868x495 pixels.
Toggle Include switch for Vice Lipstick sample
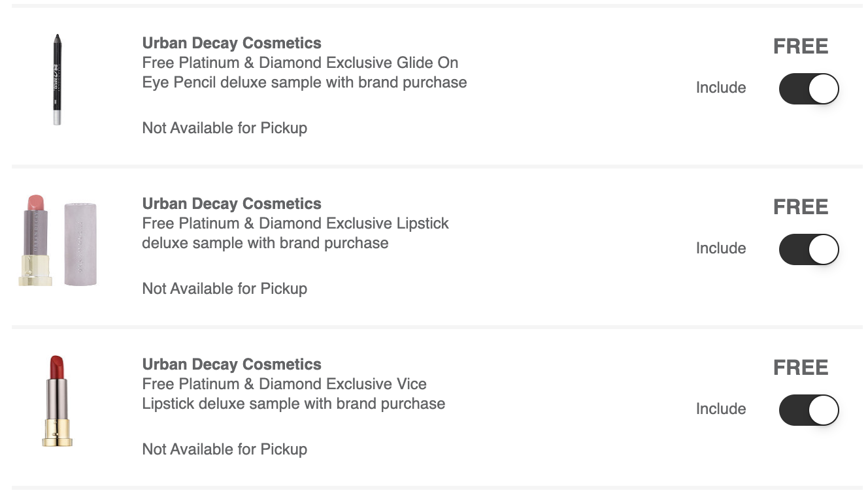[x=809, y=410]
